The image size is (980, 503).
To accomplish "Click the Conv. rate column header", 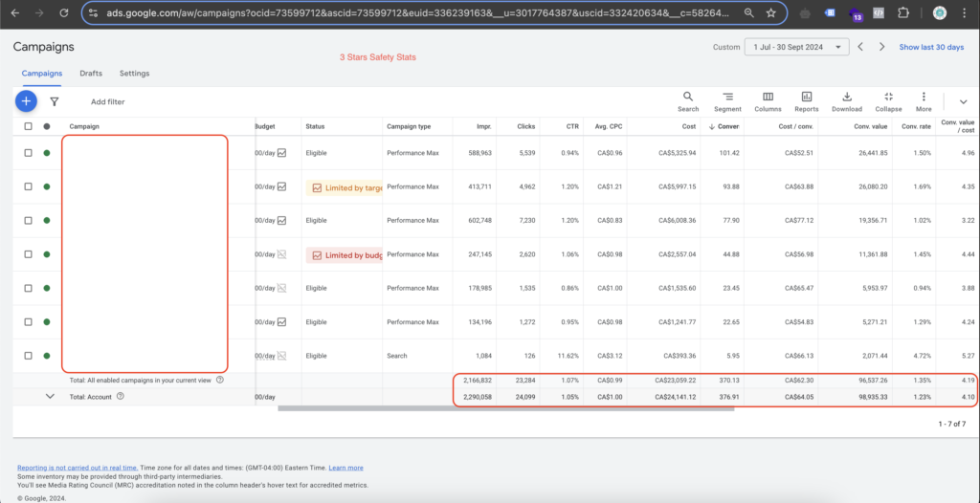I will click(916, 126).
